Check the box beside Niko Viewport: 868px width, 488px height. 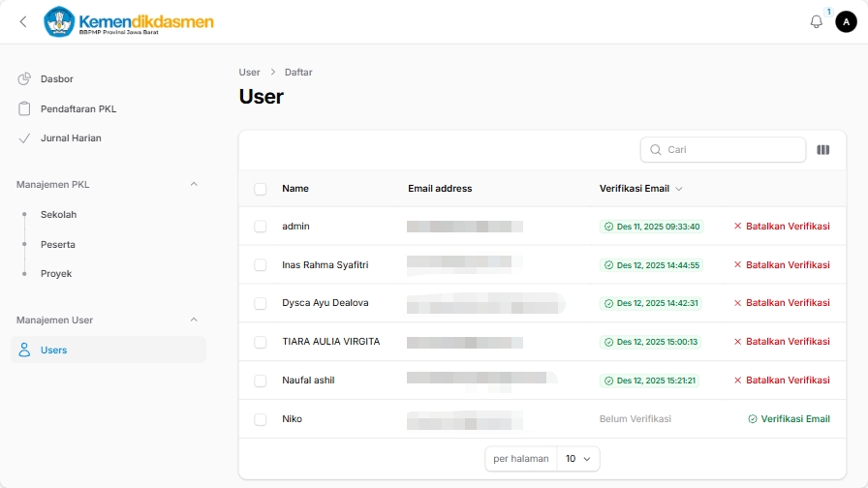[260, 419]
